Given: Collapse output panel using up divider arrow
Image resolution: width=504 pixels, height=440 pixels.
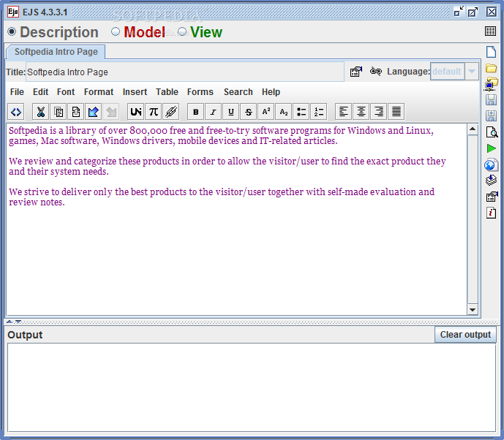Looking at the screenshot, I should (x=10, y=322).
